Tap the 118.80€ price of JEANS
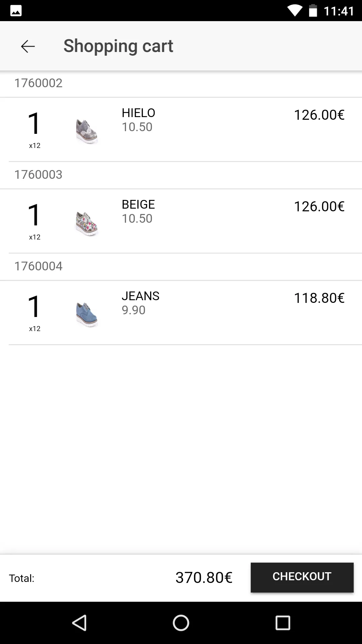Viewport: 362px width, 644px height. click(319, 298)
